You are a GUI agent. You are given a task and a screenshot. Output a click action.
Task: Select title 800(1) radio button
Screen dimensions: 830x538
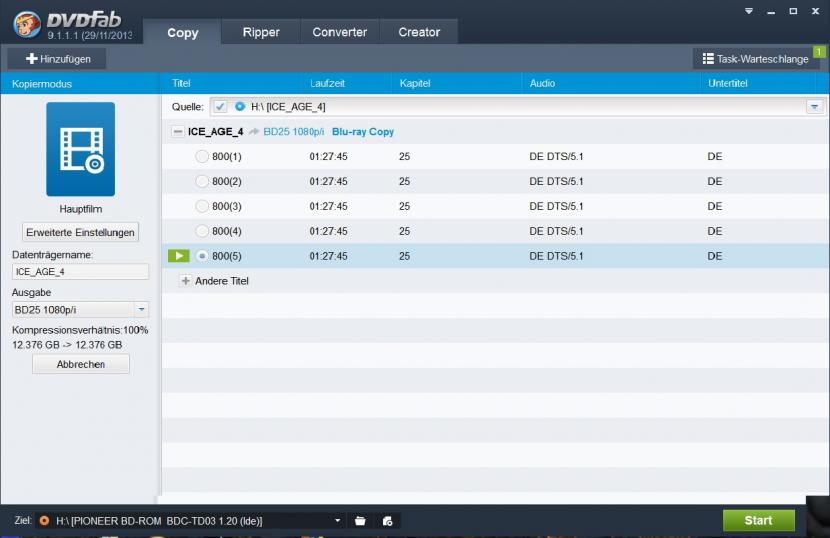pyautogui.click(x=202, y=156)
